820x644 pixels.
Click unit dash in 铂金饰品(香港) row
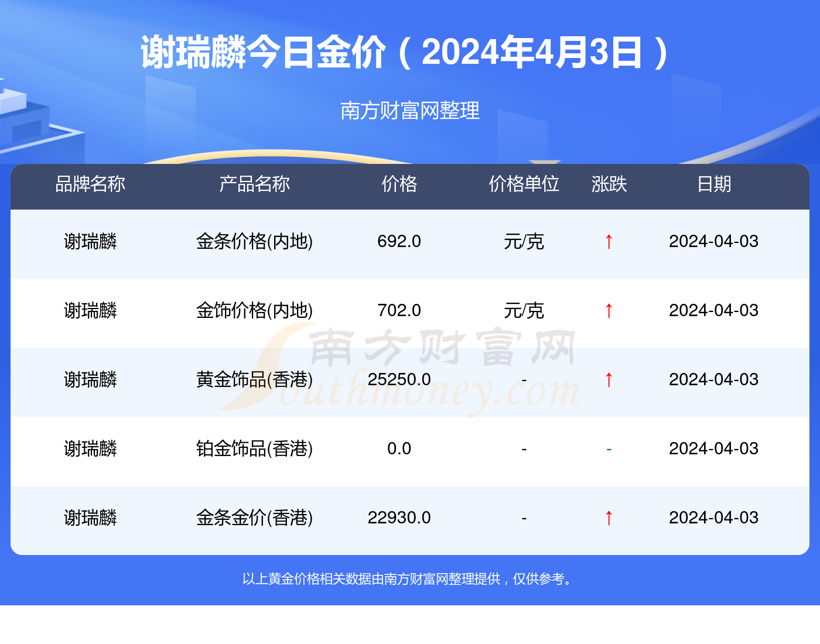[x=524, y=449]
